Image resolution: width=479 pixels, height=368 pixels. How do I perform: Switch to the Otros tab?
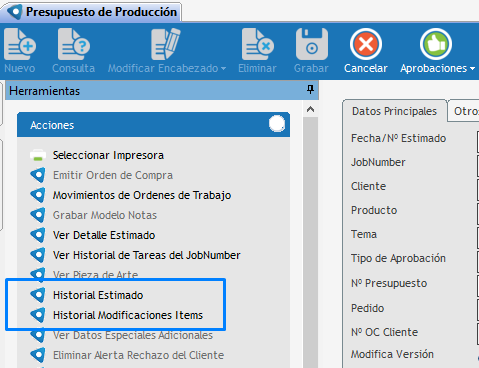pyautogui.click(x=465, y=111)
